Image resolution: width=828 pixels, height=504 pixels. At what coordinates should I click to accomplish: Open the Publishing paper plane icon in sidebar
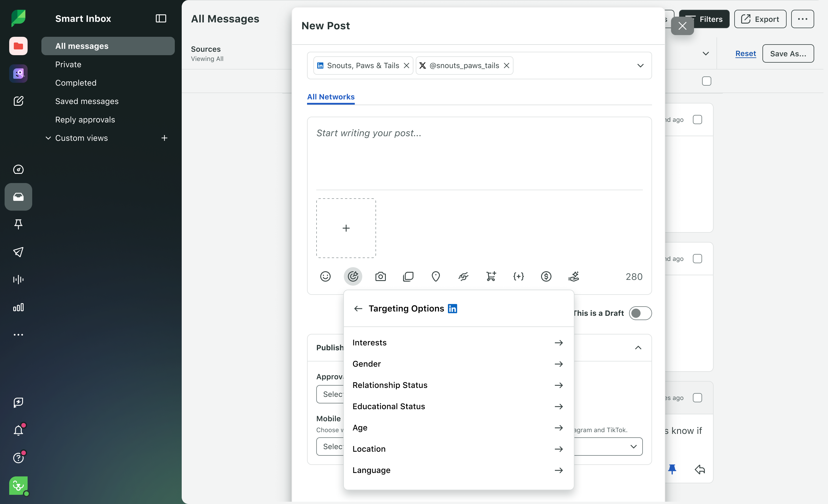click(18, 252)
